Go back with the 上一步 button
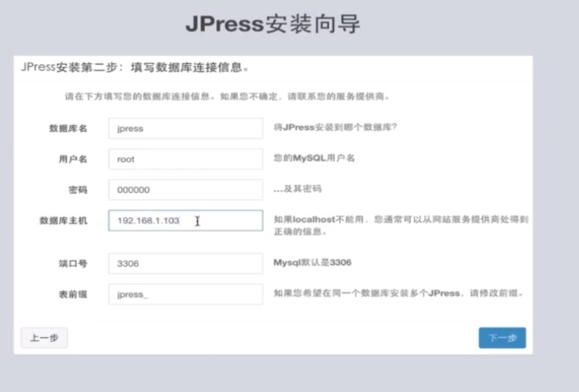Screen dimensions: 579x392 [x=44, y=338]
